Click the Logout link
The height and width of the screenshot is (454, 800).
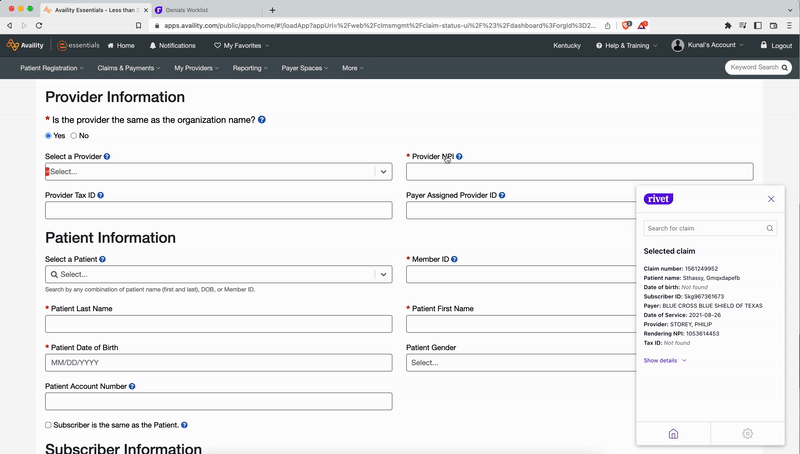click(775, 45)
